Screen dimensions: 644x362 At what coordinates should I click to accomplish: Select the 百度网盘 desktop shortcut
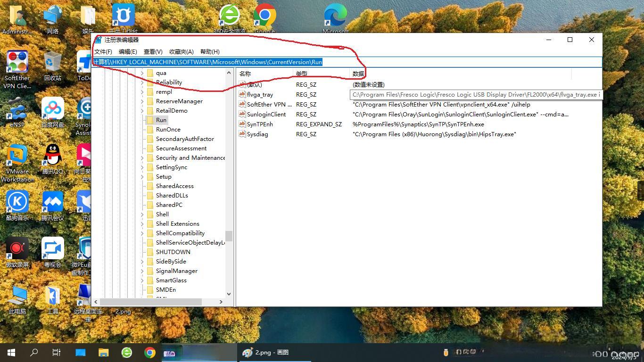pos(53,113)
